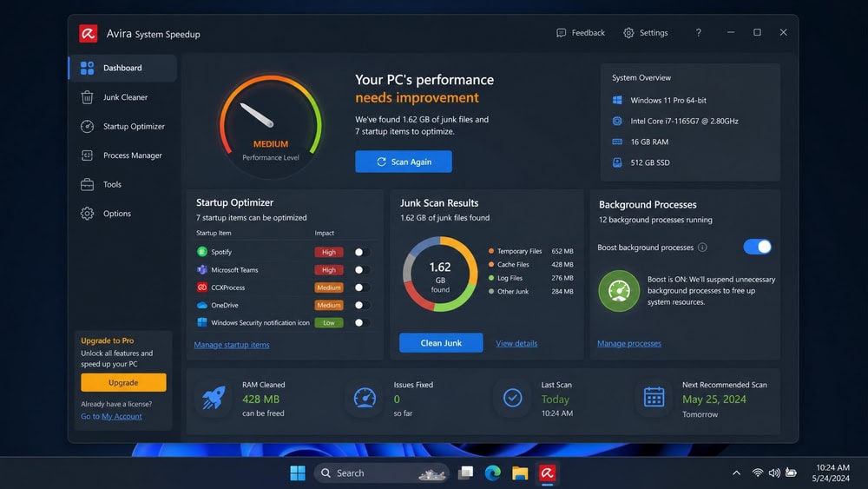Click the CCXProcess icon in startup list
The height and width of the screenshot is (489, 868).
tap(202, 287)
